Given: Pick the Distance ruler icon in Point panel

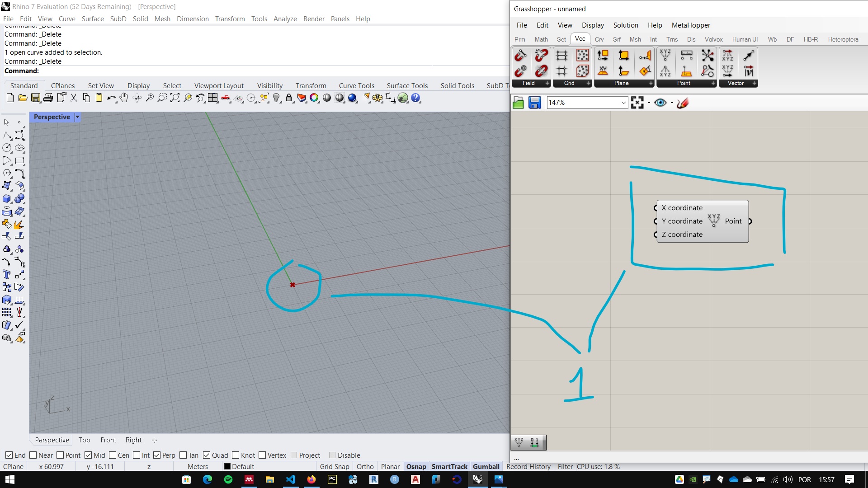Looking at the screenshot, I should point(686,56).
